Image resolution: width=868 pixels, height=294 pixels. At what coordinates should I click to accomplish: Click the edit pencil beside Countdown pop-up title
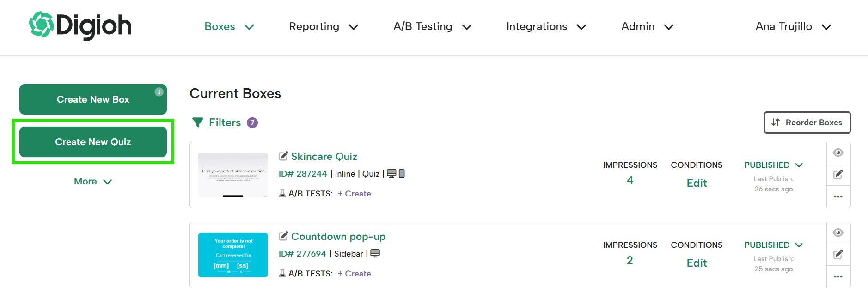pyautogui.click(x=283, y=236)
